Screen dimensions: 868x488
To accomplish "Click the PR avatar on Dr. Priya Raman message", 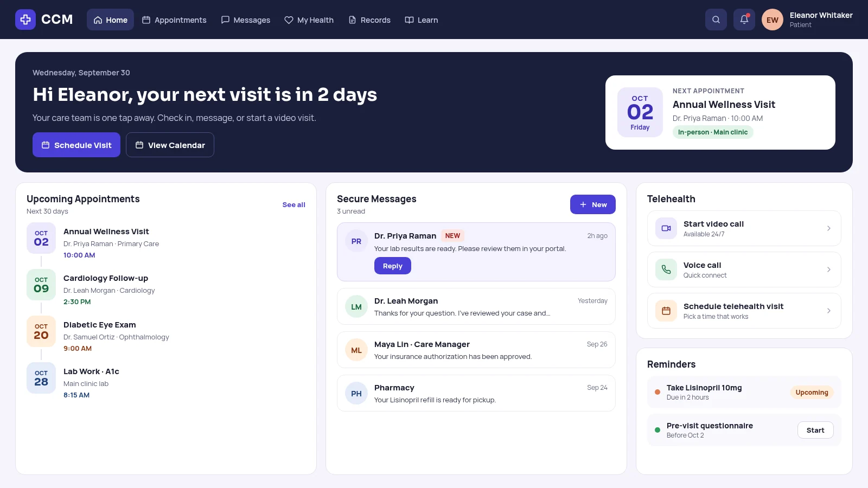I will [356, 241].
